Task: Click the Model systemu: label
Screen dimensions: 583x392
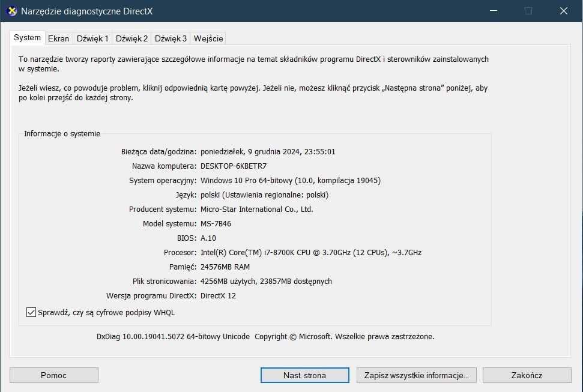Action: 169,224
